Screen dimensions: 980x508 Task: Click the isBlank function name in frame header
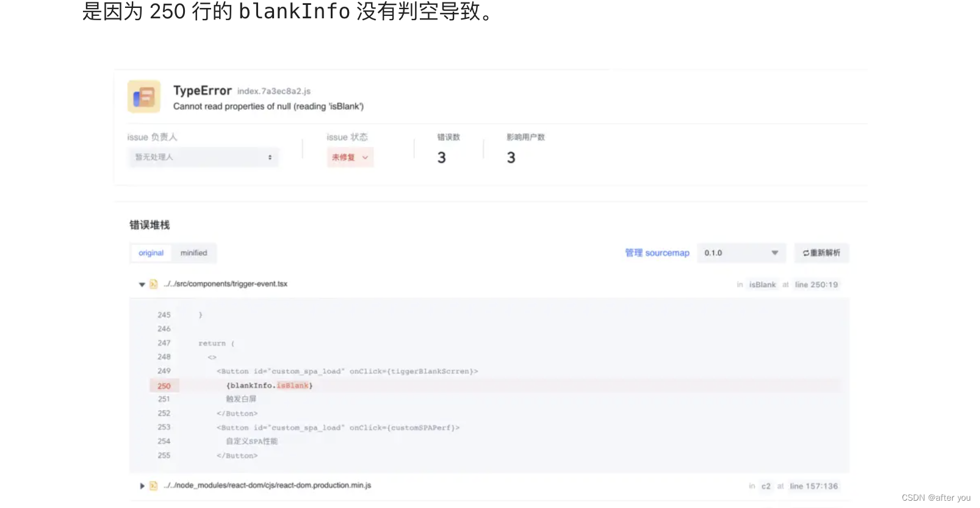(763, 285)
